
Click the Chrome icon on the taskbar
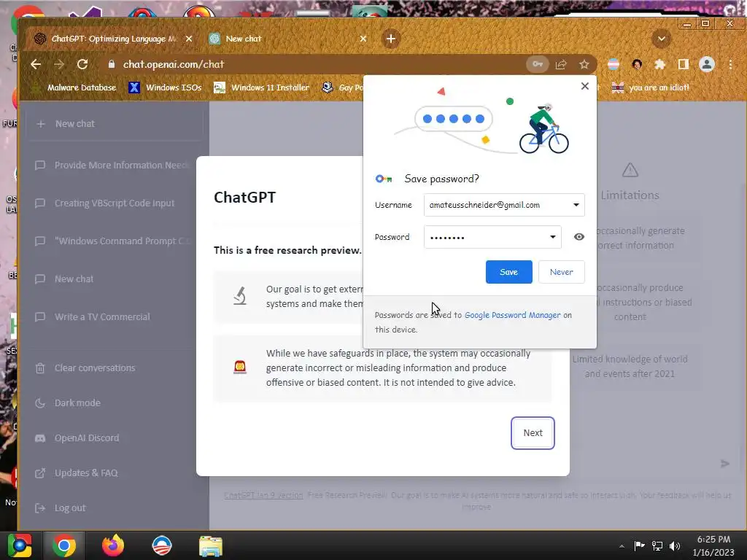point(64,545)
